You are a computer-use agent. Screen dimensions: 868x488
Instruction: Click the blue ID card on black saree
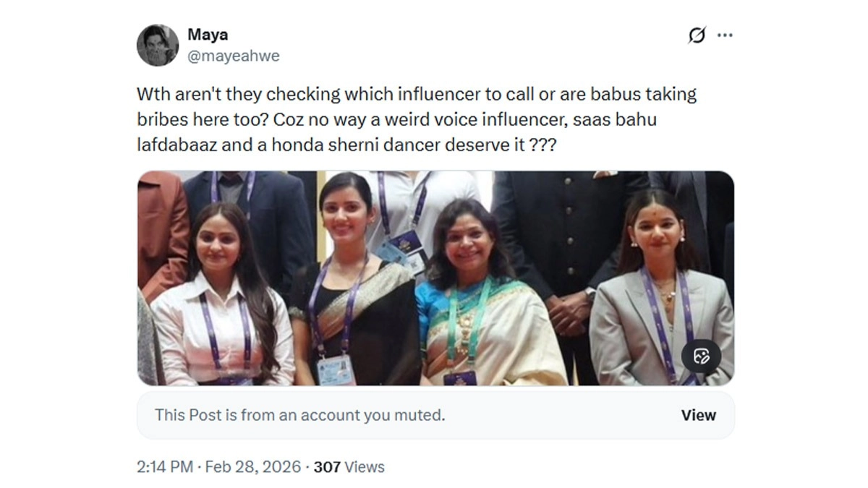coord(334,367)
